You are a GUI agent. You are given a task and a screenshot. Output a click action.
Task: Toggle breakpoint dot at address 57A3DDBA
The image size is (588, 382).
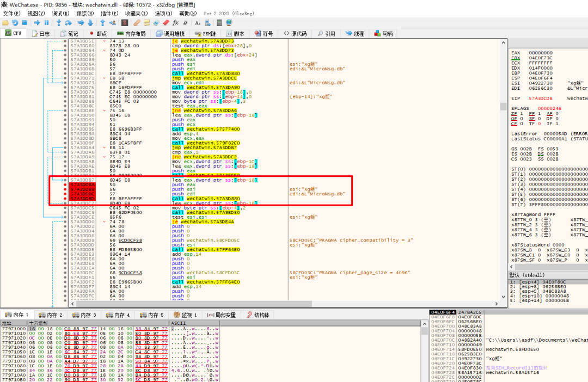click(x=65, y=185)
